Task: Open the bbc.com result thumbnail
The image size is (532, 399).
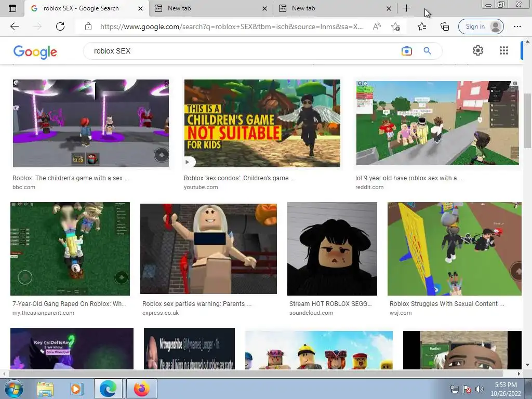Action: click(90, 123)
